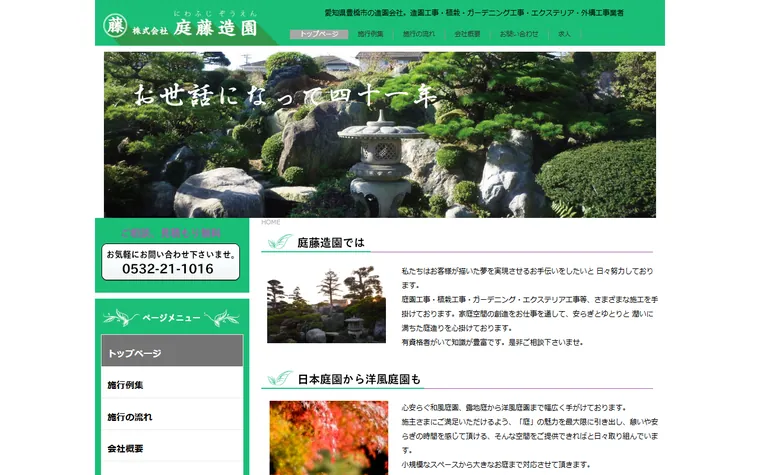Open 会社概要 in the sidebar page menu

tap(172, 448)
